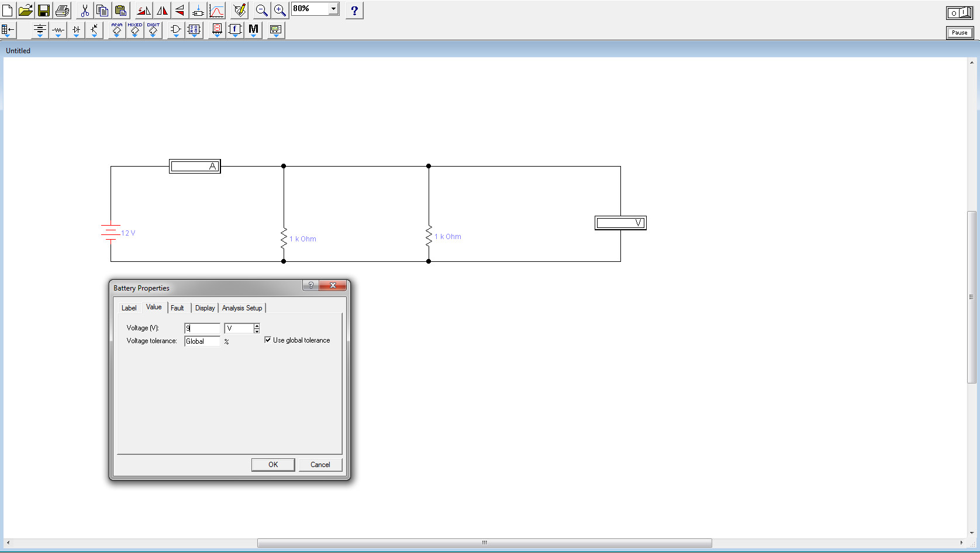Display the analysis graphs
This screenshot has height=553, width=980.
[217, 10]
